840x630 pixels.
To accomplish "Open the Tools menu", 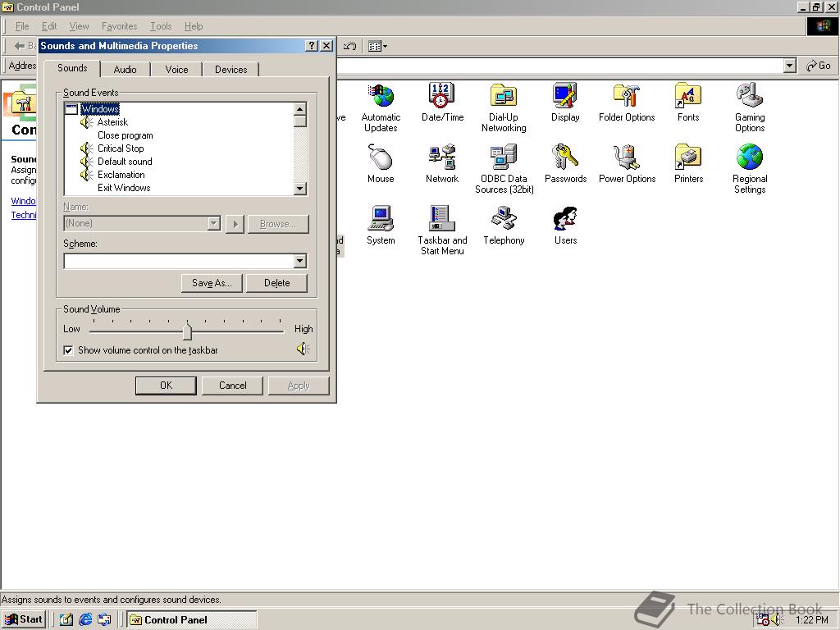I will pos(161,26).
